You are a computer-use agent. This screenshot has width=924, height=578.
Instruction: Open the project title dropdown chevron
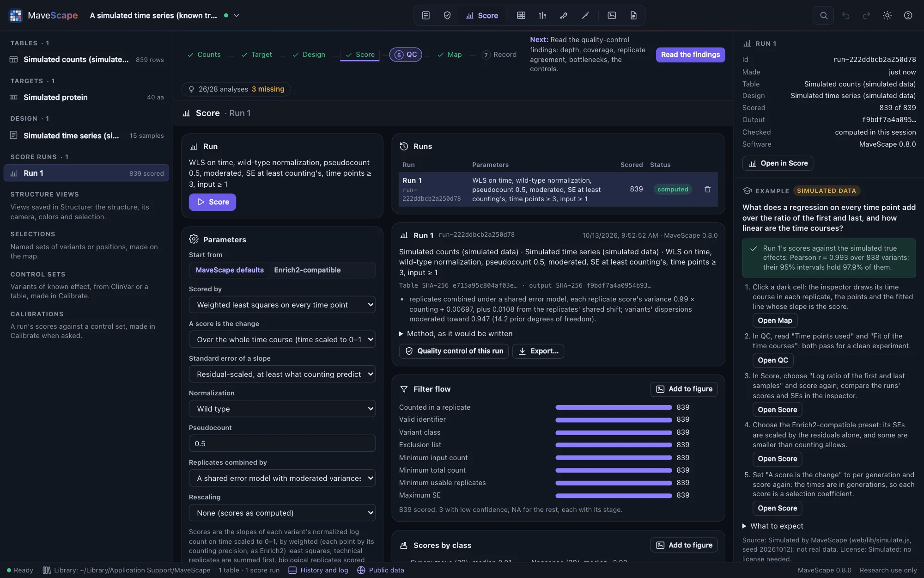pos(237,15)
